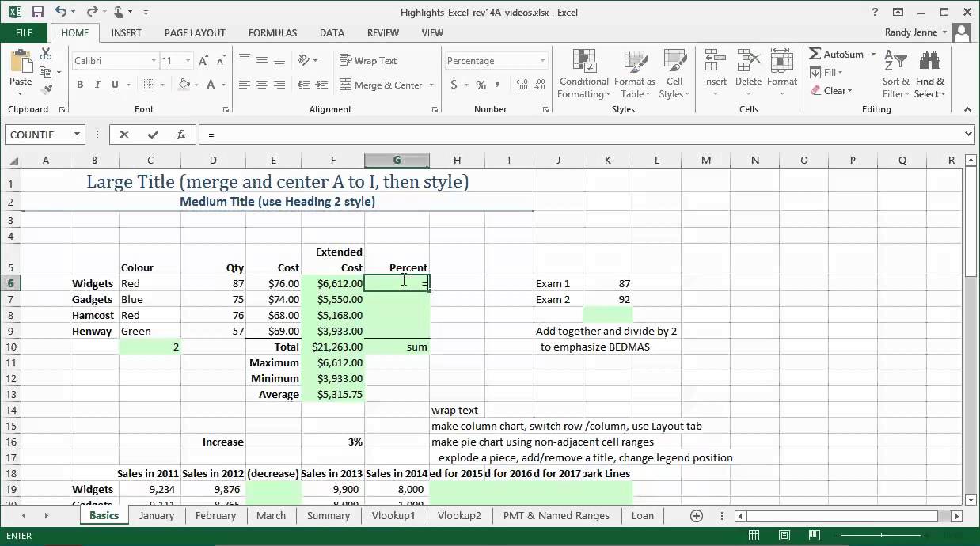Click the Center alignment icon
The width and height of the screenshot is (980, 546).
[263, 85]
